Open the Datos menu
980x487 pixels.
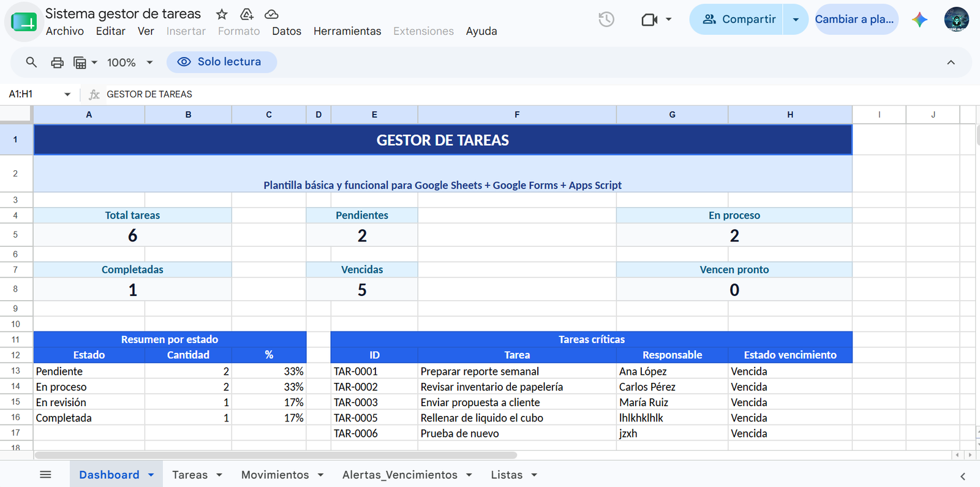pos(287,31)
